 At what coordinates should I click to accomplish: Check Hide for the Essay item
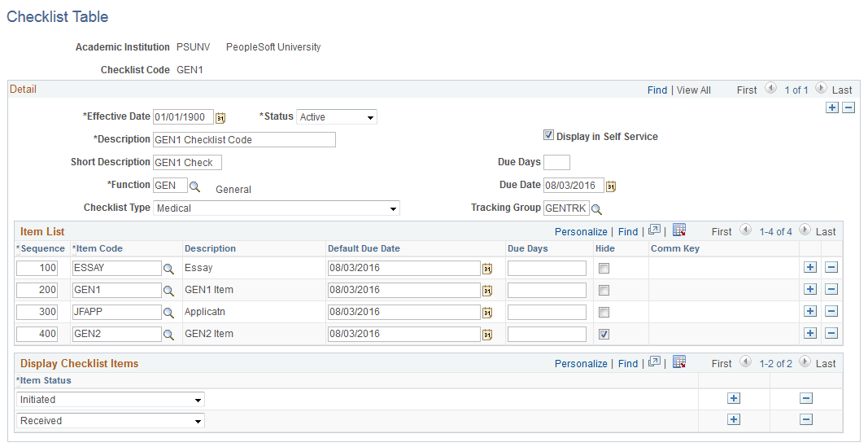pyautogui.click(x=604, y=269)
